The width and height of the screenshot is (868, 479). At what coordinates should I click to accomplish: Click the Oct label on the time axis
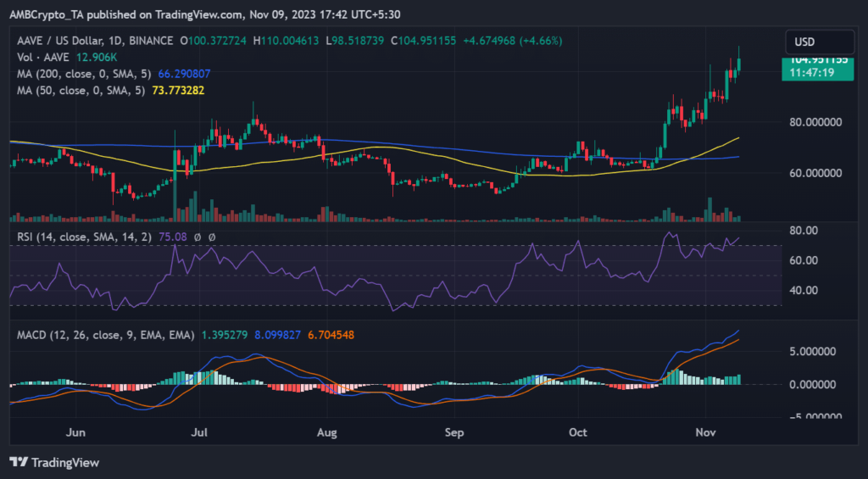point(578,433)
